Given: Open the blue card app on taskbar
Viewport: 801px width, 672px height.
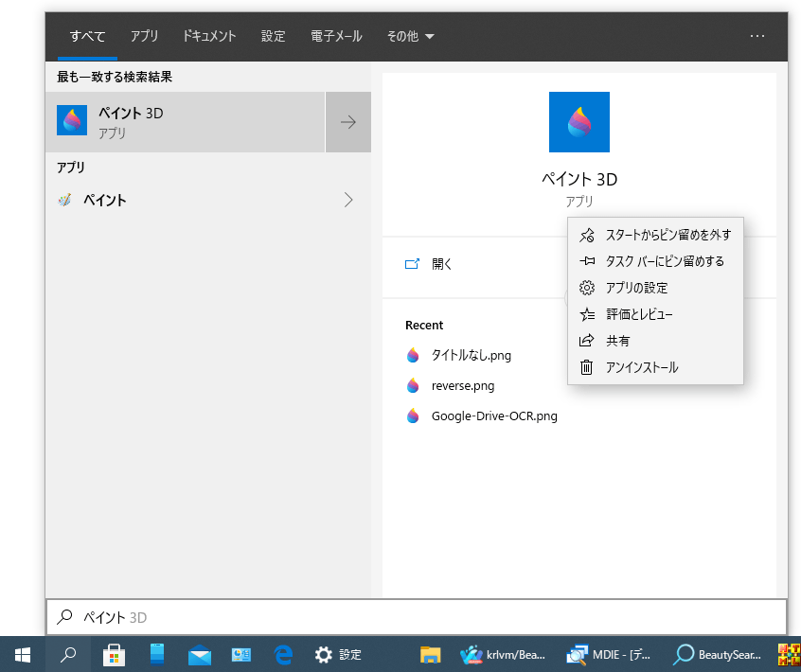Looking at the screenshot, I should click(x=241, y=655).
